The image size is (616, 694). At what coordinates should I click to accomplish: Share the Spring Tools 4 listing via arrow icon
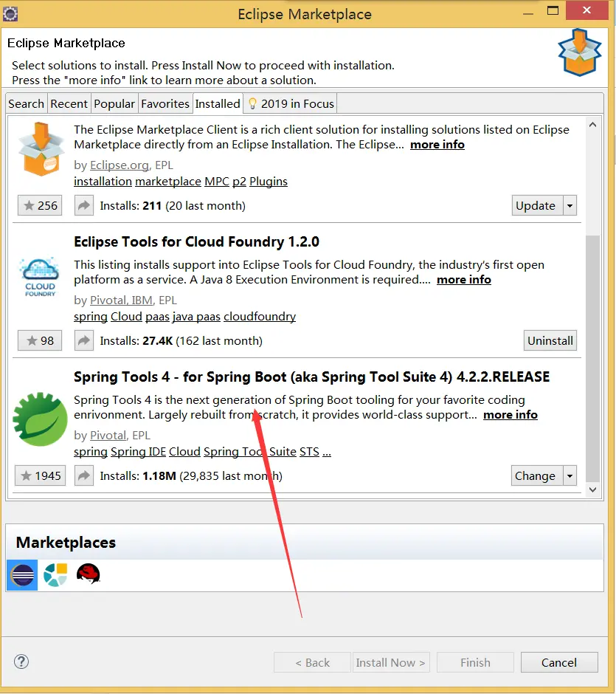84,475
